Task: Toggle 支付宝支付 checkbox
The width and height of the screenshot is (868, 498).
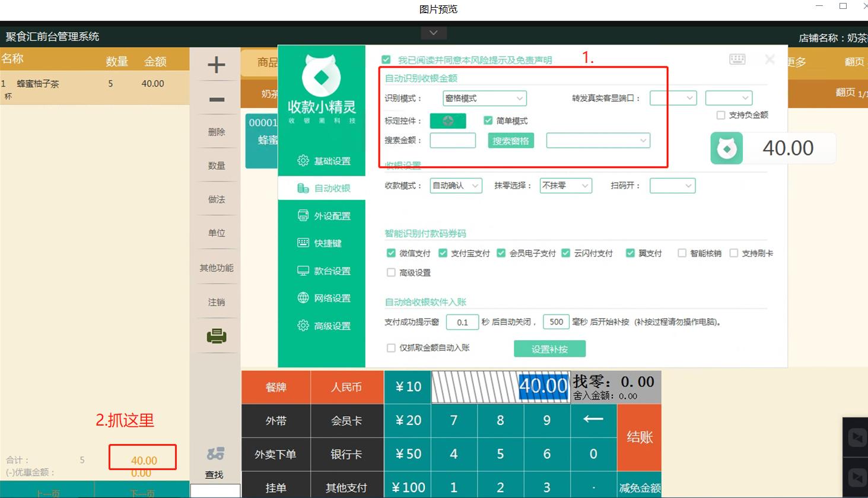Action: pyautogui.click(x=443, y=253)
